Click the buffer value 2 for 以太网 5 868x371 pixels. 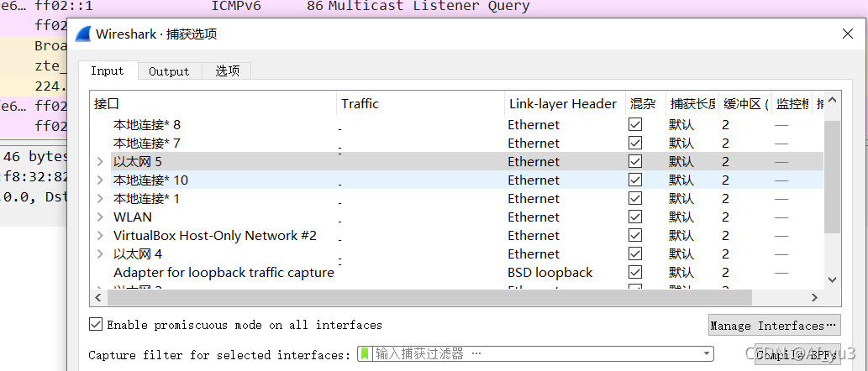click(x=725, y=161)
